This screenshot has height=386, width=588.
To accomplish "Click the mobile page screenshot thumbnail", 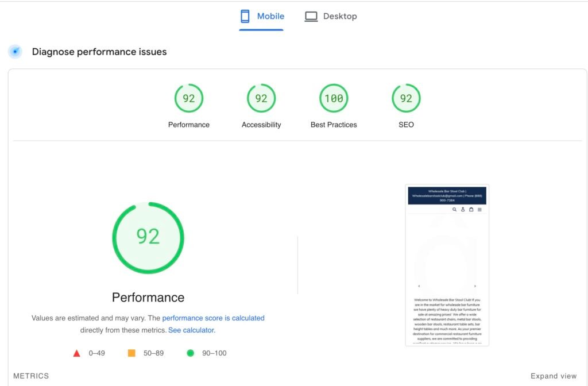I will coord(447,265).
